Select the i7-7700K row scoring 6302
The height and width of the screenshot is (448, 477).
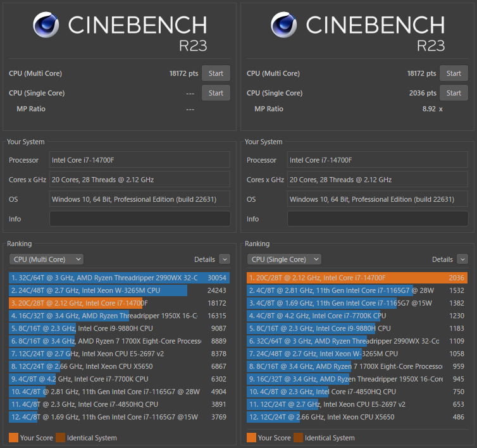click(119, 379)
